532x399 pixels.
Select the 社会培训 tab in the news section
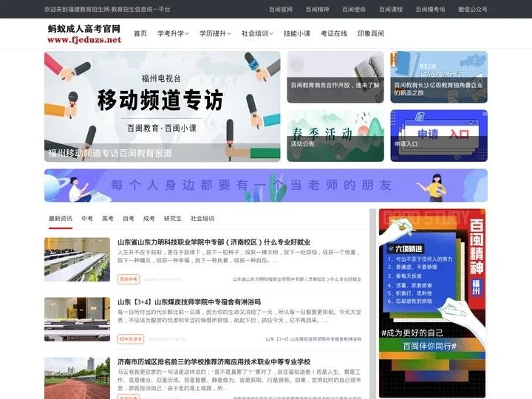coord(202,219)
